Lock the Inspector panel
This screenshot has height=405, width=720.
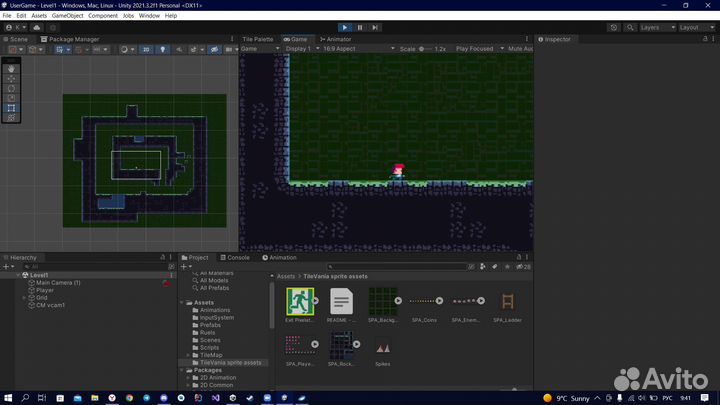point(705,39)
